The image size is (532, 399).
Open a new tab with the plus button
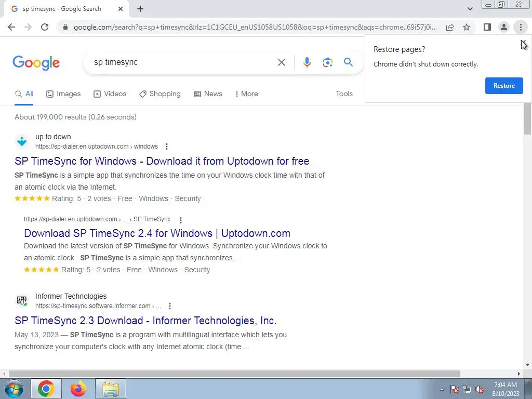tap(140, 9)
